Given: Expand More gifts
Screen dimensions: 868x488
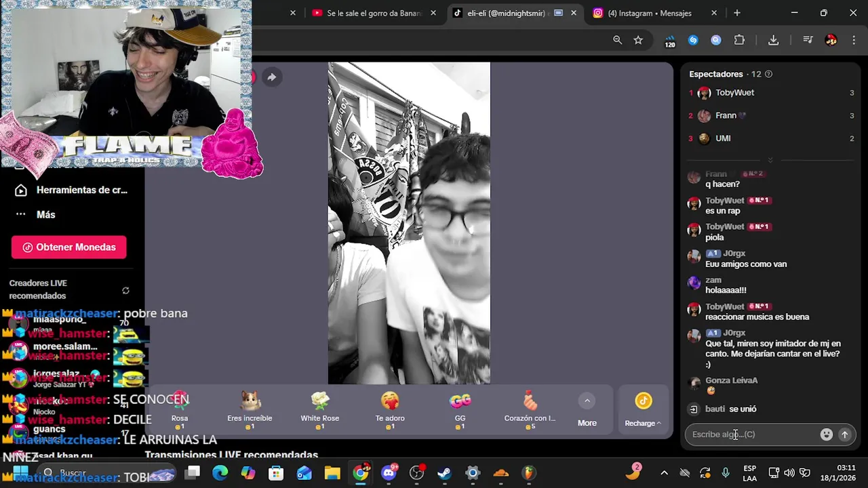Looking at the screenshot, I should [x=587, y=411].
